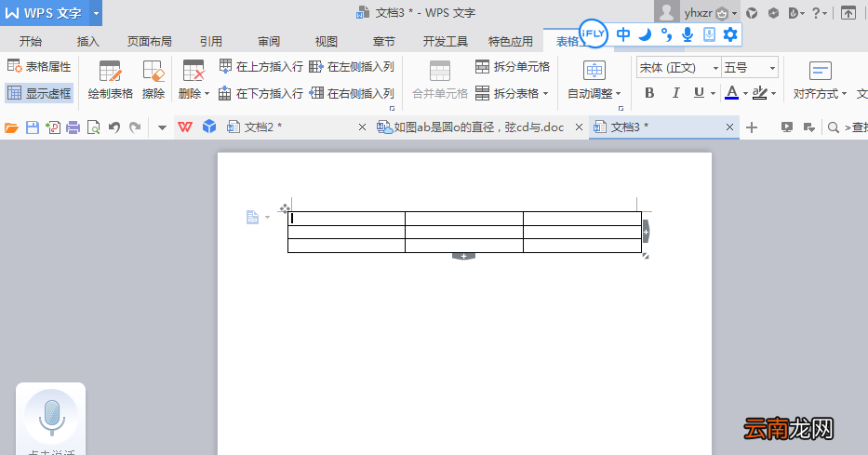Viewport: 868px width, 455px height.
Task: Toggle show gridlines (显示虚框)
Action: pos(39,93)
